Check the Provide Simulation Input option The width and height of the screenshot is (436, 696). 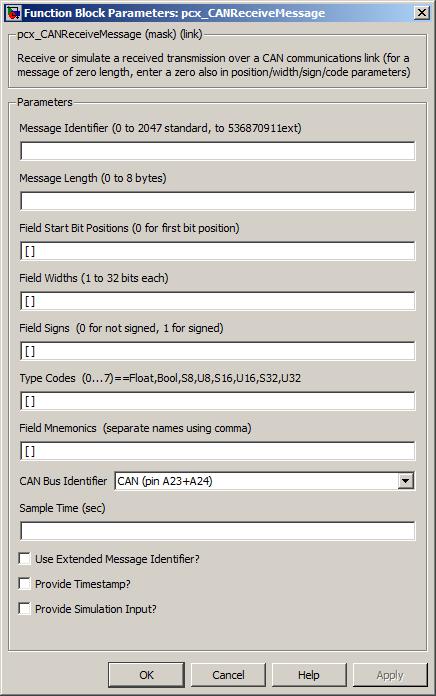tap(24, 608)
